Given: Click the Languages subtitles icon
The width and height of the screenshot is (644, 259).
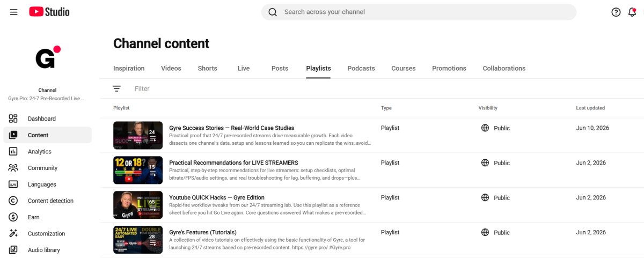Looking at the screenshot, I should click(13, 184).
